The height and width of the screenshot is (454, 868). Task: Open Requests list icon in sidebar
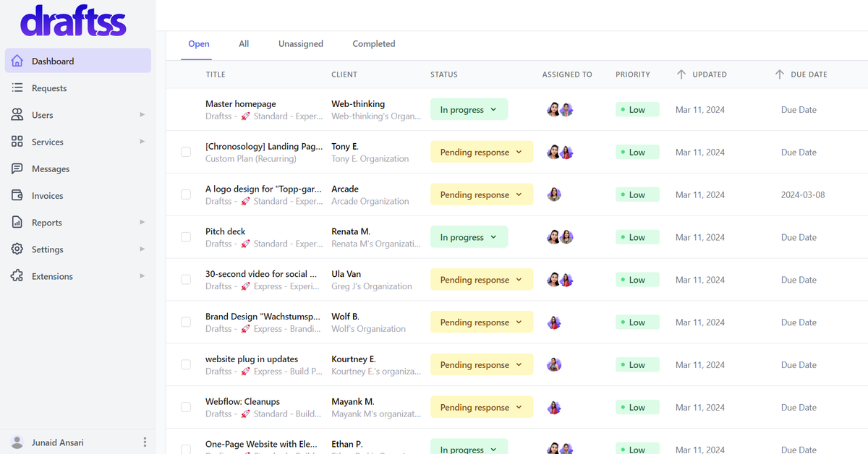click(x=17, y=88)
